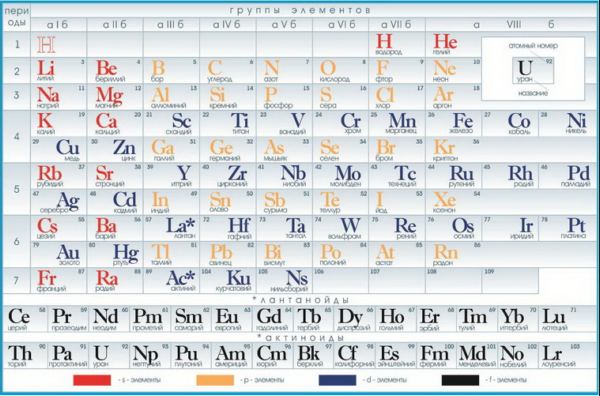This screenshot has height=396, width=600.
Task: Pick the Br бром cell
Action: [396, 150]
